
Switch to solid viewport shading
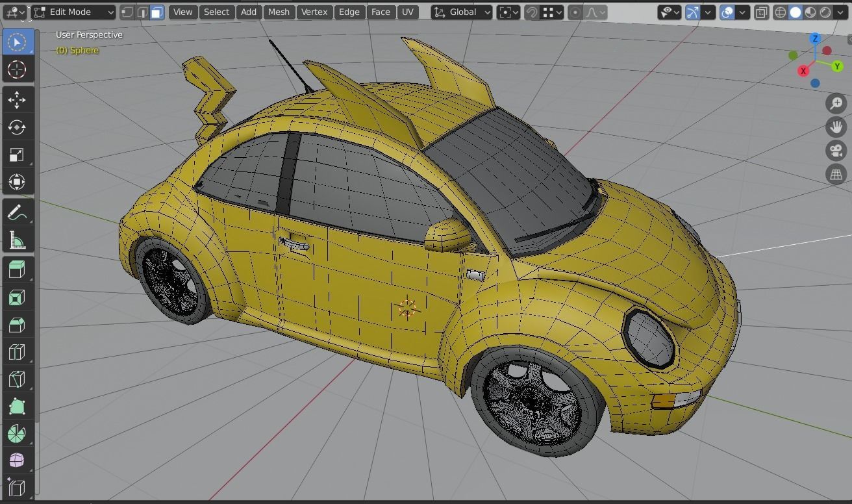click(796, 12)
